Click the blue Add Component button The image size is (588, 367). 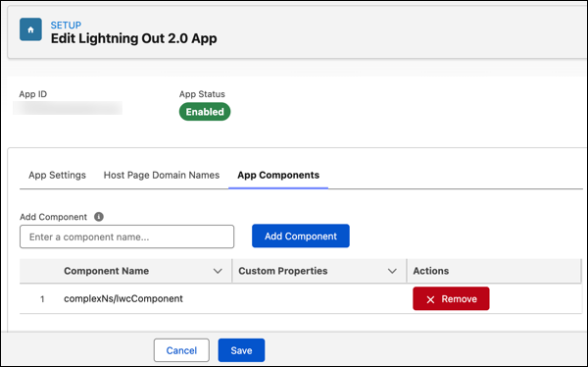301,236
